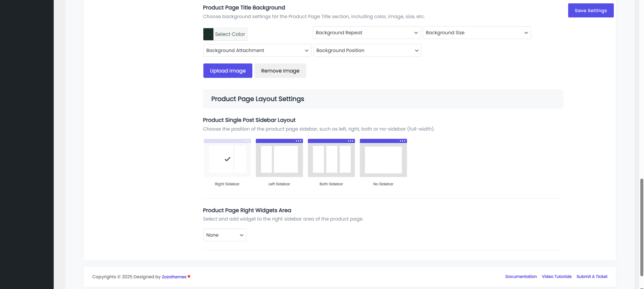Screen dimensions: 644x289
Task: Select the No Sidebar full-width layout
Action: pyautogui.click(x=383, y=158)
